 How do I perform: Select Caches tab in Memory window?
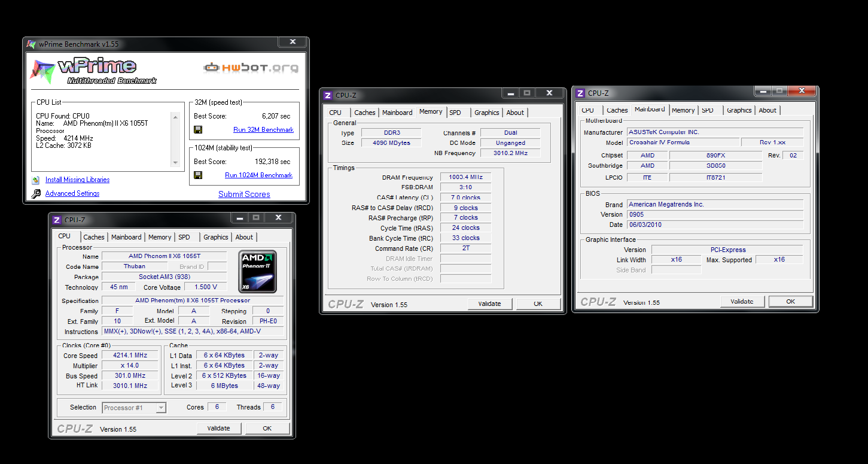tap(365, 113)
